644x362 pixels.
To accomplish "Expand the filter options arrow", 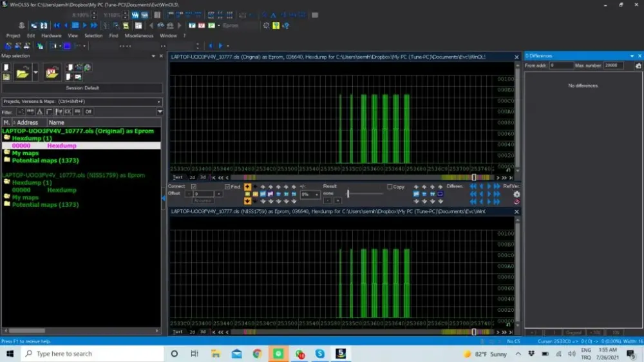I will [160, 112].
